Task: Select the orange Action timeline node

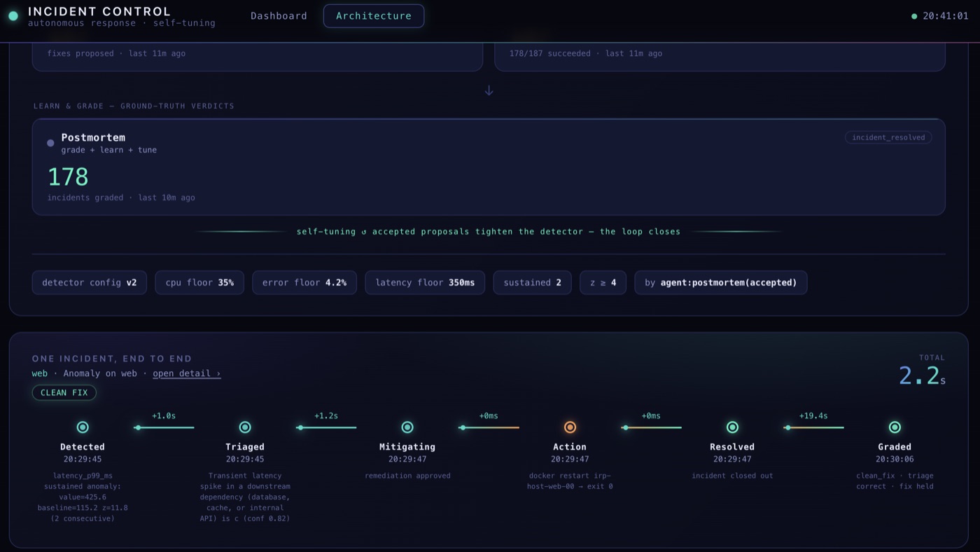Action: 570,427
